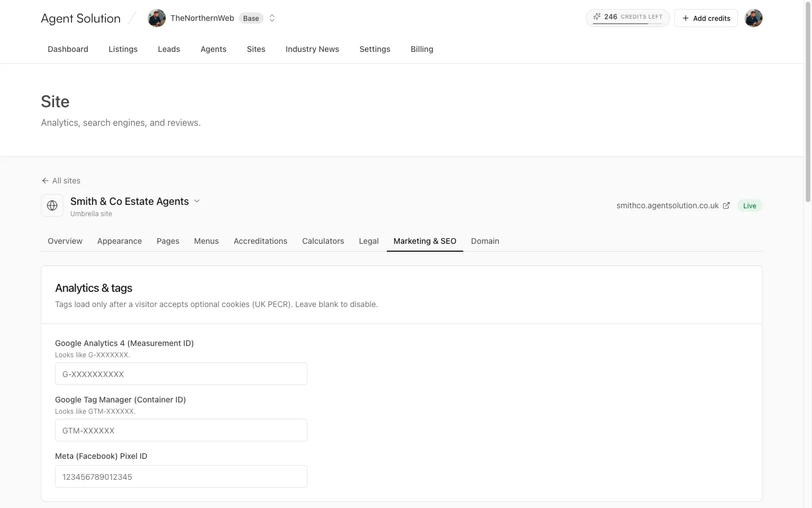The width and height of the screenshot is (812, 508).
Task: Open Industry News
Action: (312, 49)
